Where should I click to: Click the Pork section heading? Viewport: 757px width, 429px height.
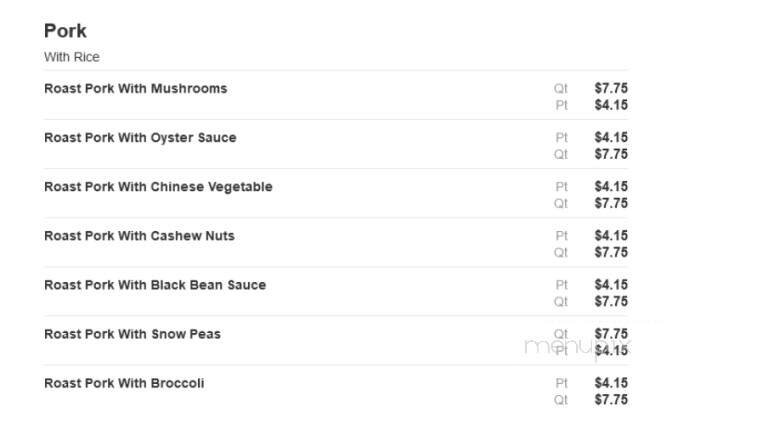pyautogui.click(x=65, y=31)
